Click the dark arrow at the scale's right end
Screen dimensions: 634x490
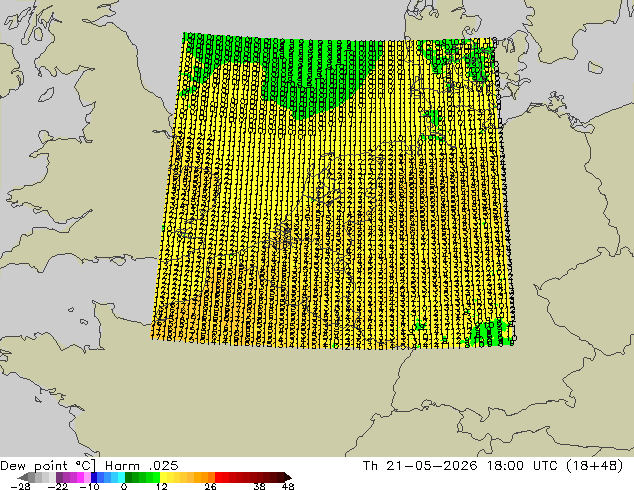(288, 477)
